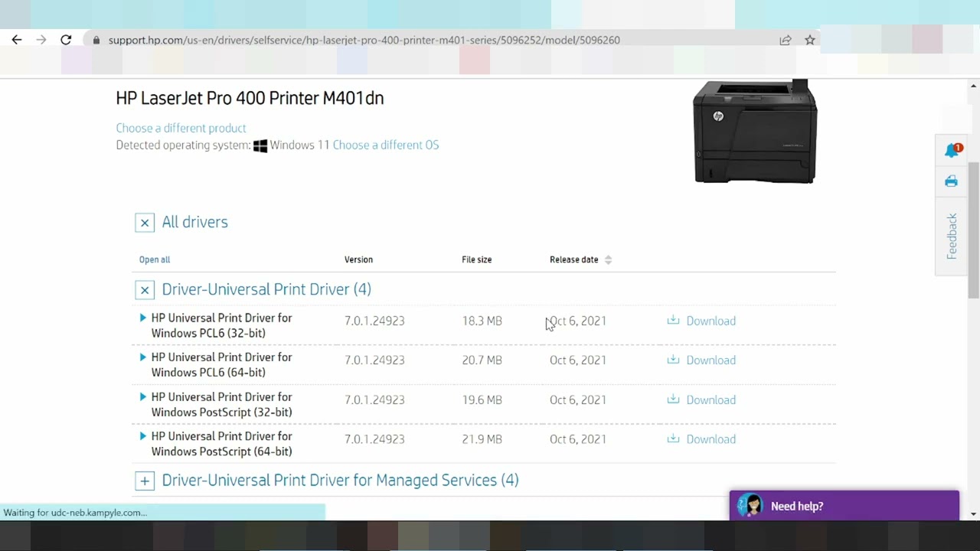Click the 21.9 MB file size

point(482,439)
